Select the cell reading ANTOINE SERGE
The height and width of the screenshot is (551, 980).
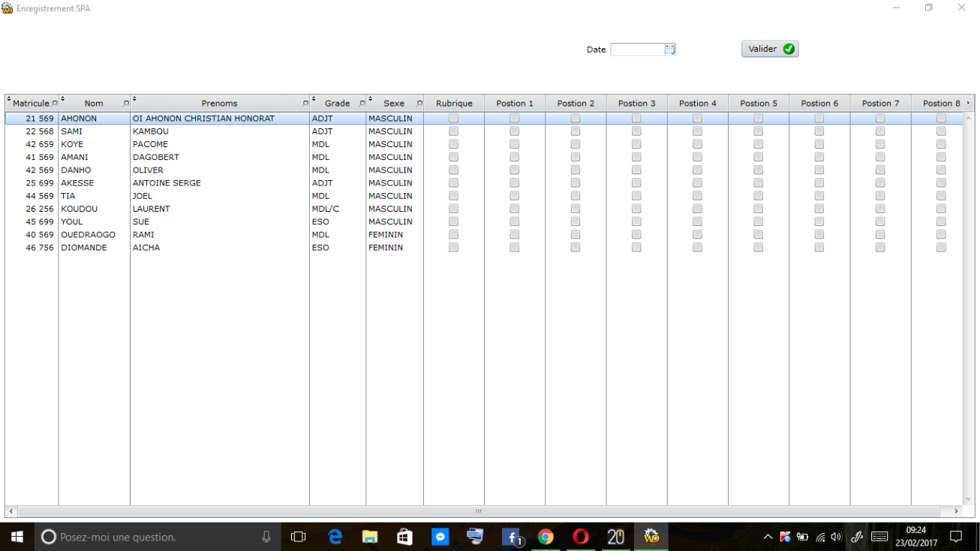219,183
